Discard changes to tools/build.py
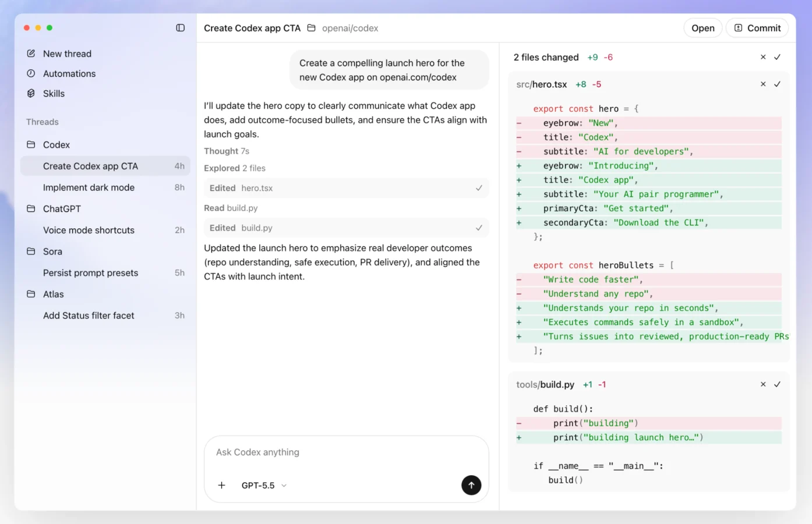This screenshot has width=812, height=524. click(763, 384)
